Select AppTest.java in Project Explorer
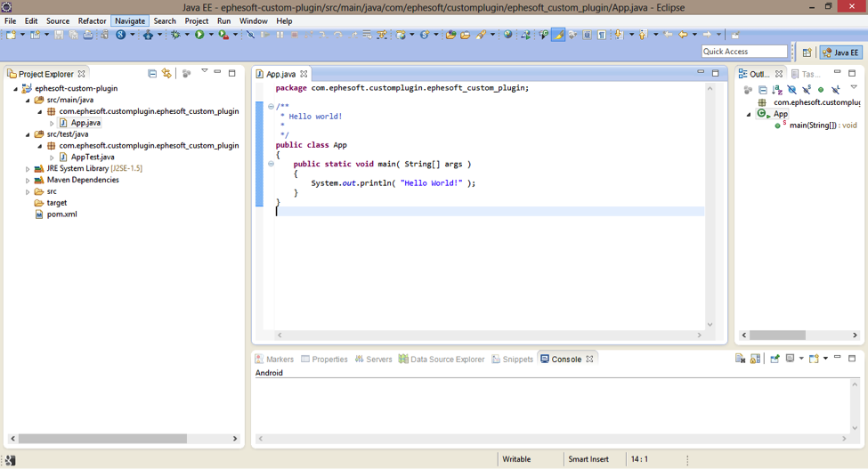 point(93,157)
